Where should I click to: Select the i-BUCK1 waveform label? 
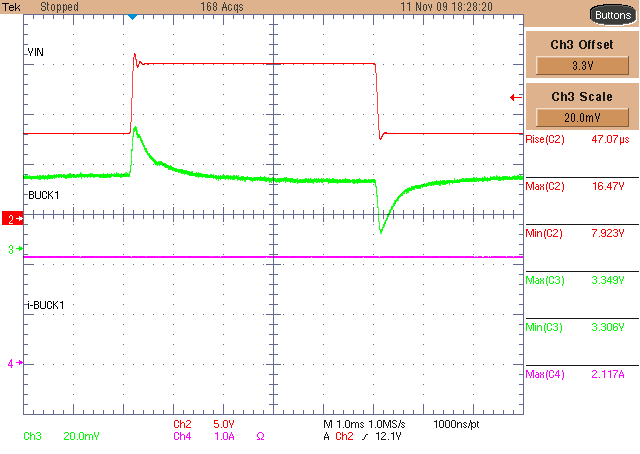click(46, 305)
